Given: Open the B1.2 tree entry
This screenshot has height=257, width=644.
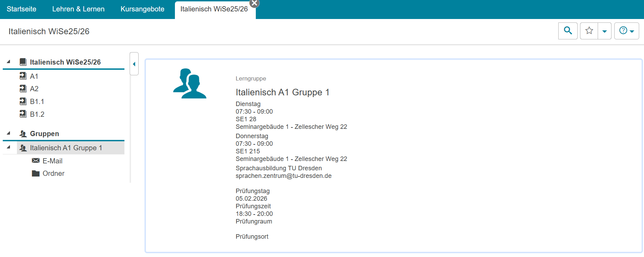Looking at the screenshot, I should coord(37,114).
